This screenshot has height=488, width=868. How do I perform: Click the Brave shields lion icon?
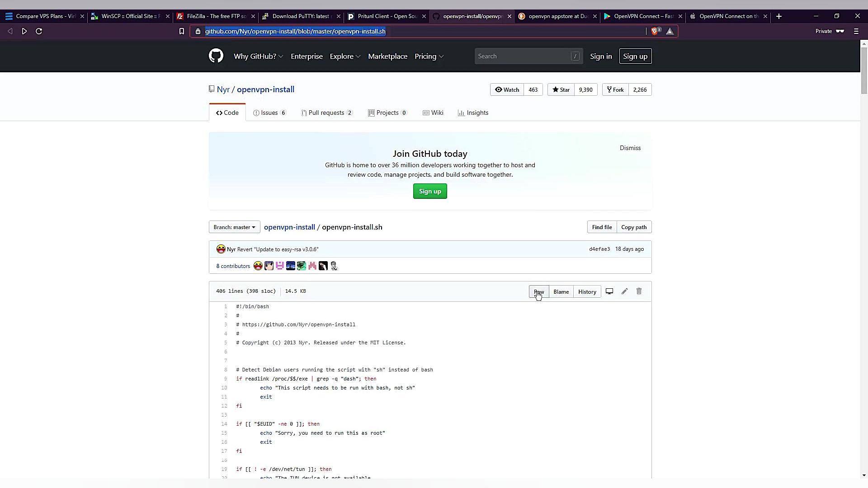[x=655, y=31]
